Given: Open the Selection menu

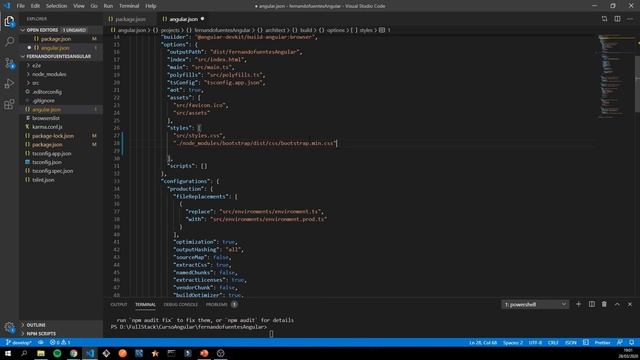Looking at the screenshot, I should click(56, 6).
